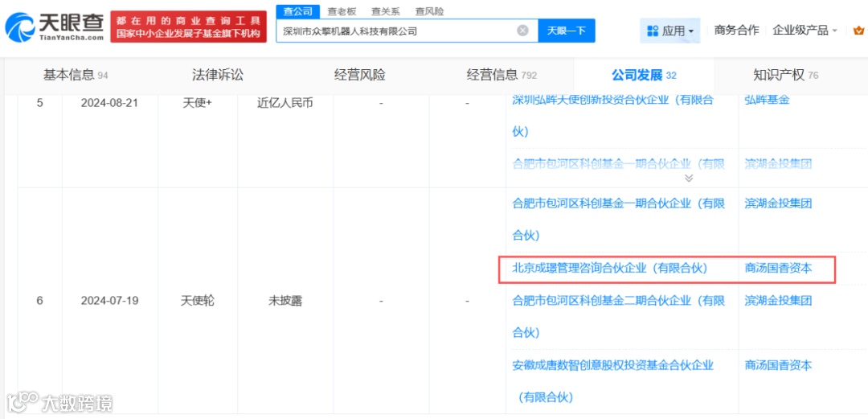Image resolution: width=868 pixels, height=419 pixels.
Task: Open 商汤国香资本 link beside 安徽成唐
Action: [778, 365]
